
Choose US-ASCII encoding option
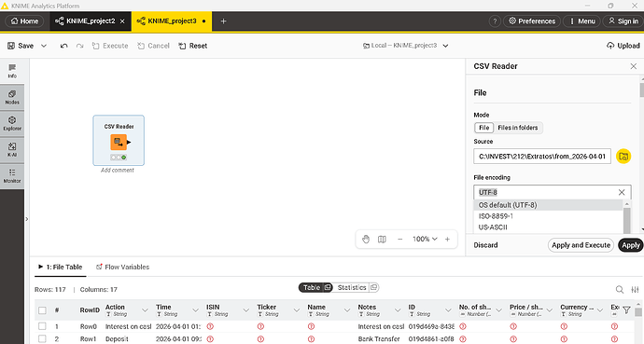click(548, 227)
